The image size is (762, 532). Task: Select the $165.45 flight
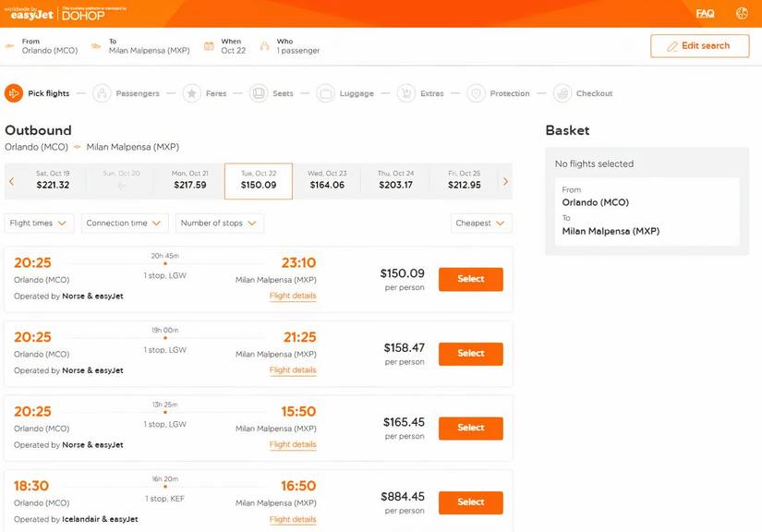pos(470,428)
